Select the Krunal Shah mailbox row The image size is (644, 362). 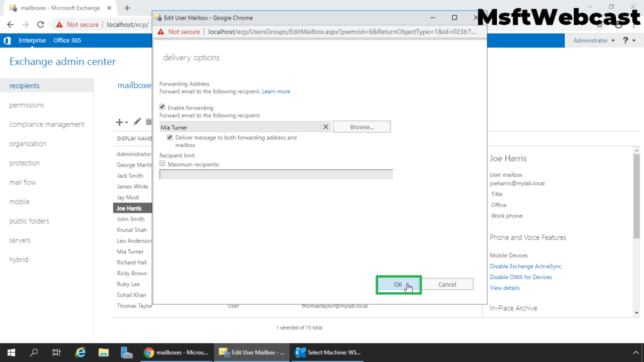[133, 230]
